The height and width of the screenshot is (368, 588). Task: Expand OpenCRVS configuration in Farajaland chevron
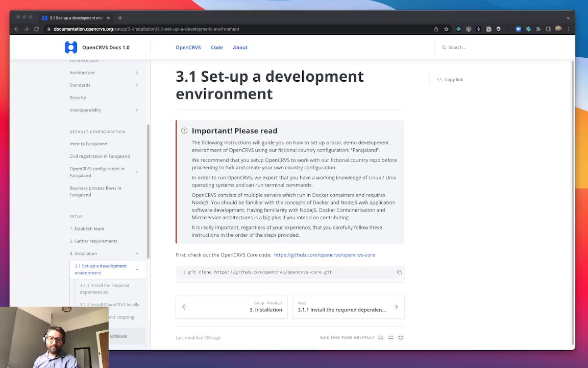point(137,172)
